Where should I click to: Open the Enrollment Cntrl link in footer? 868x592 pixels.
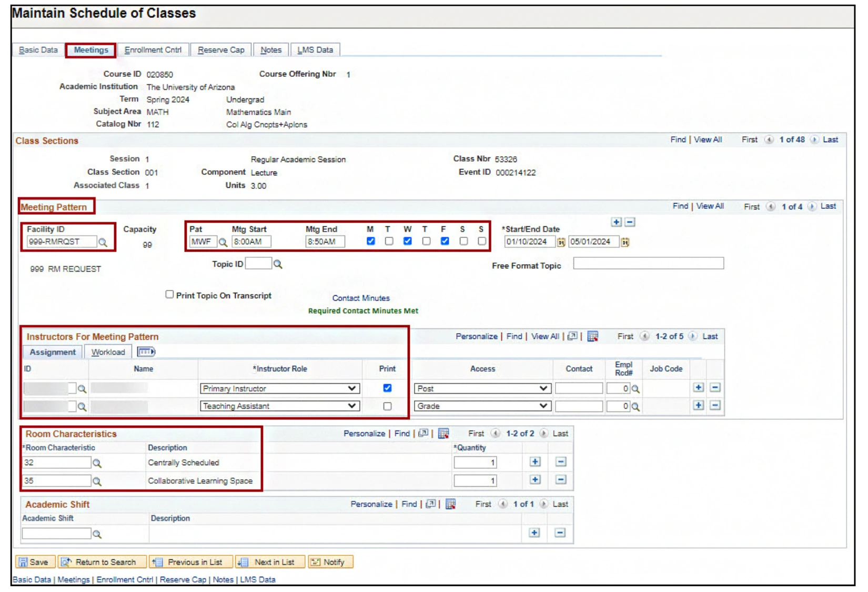click(125, 579)
